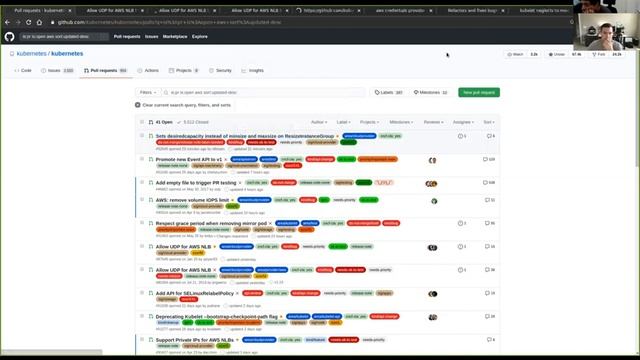Screen dimensions: 640x360
Task: Click the comments icon on Add empty file row
Action: coord(485,182)
